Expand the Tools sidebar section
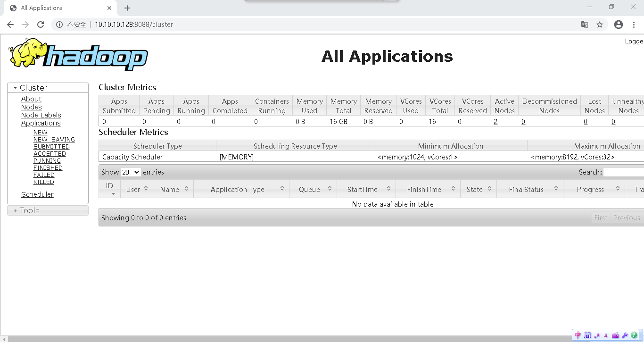This screenshot has height=342, width=644. tap(29, 210)
